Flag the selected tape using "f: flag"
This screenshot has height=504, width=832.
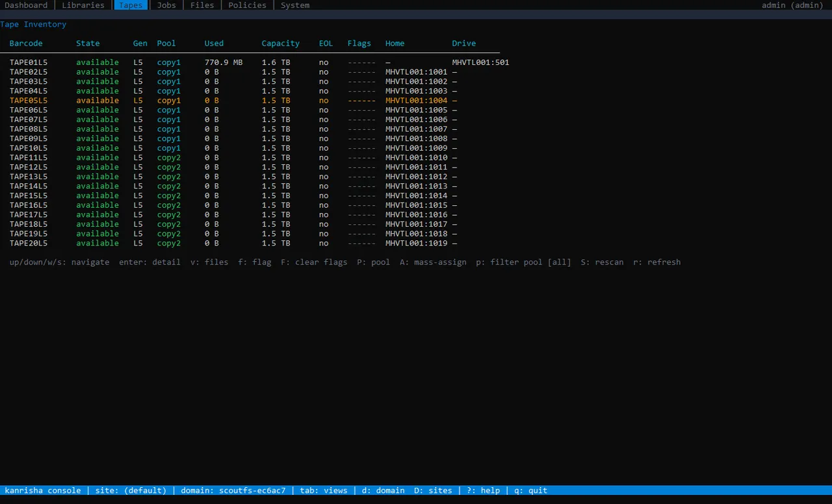click(254, 262)
